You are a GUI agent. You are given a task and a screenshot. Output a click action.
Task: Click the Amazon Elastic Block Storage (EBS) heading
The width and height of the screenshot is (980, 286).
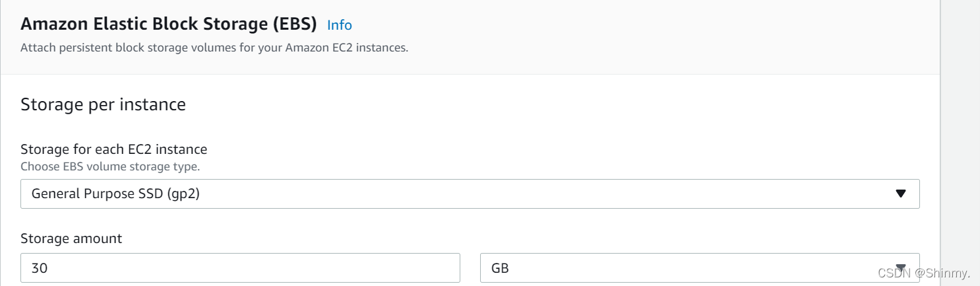[x=169, y=24]
